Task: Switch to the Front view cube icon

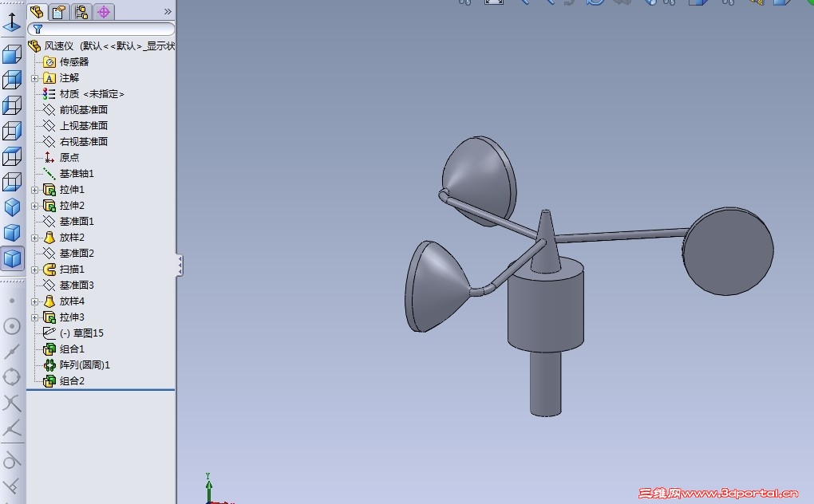Action: point(12,54)
